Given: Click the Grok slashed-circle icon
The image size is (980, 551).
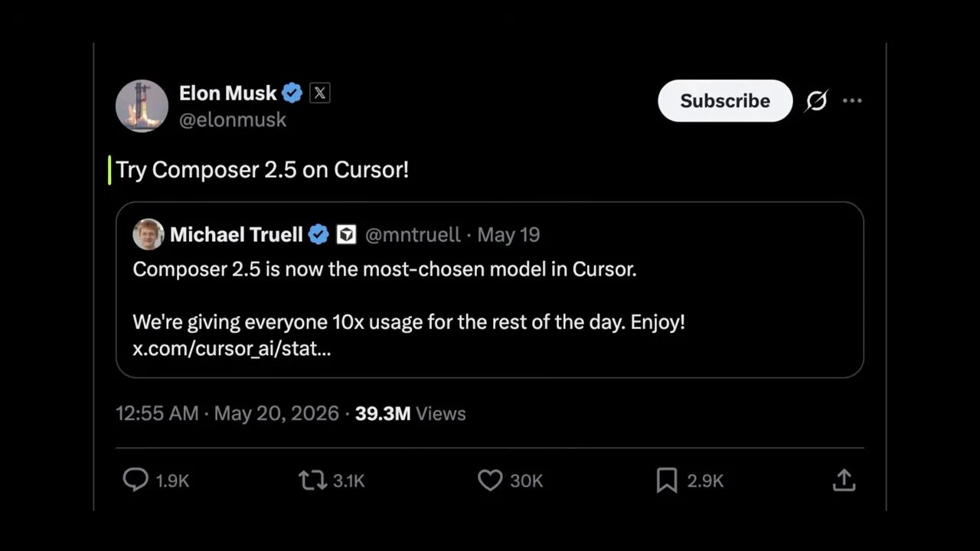Looking at the screenshot, I should tap(816, 100).
